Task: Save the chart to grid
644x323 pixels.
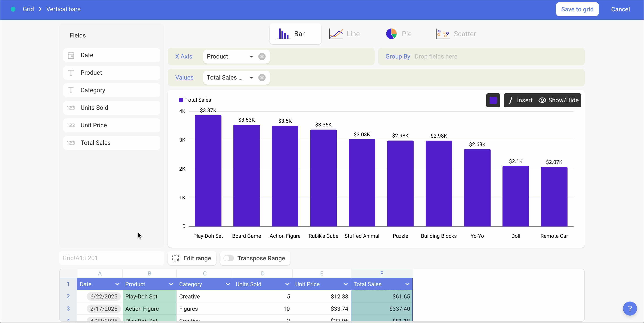Action: [577, 9]
